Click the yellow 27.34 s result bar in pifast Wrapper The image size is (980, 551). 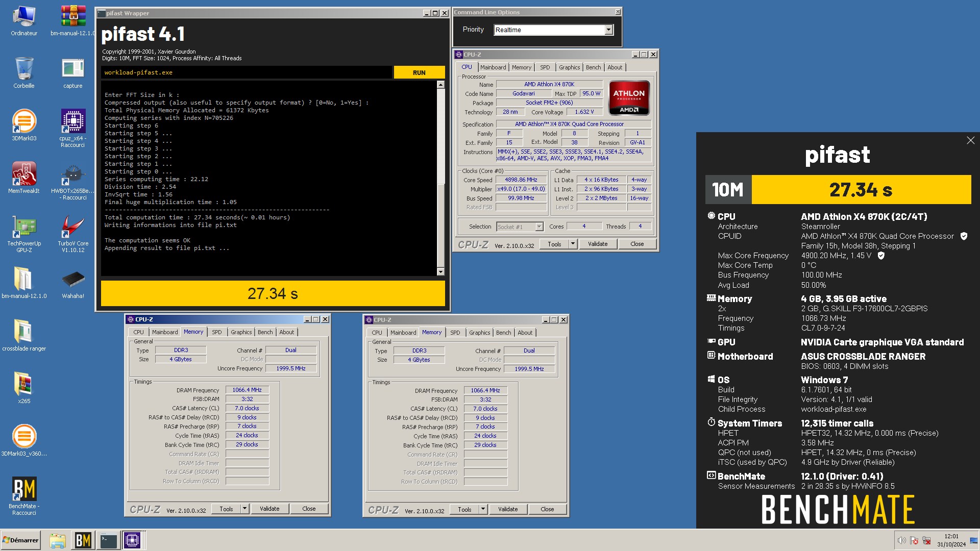coord(273,293)
